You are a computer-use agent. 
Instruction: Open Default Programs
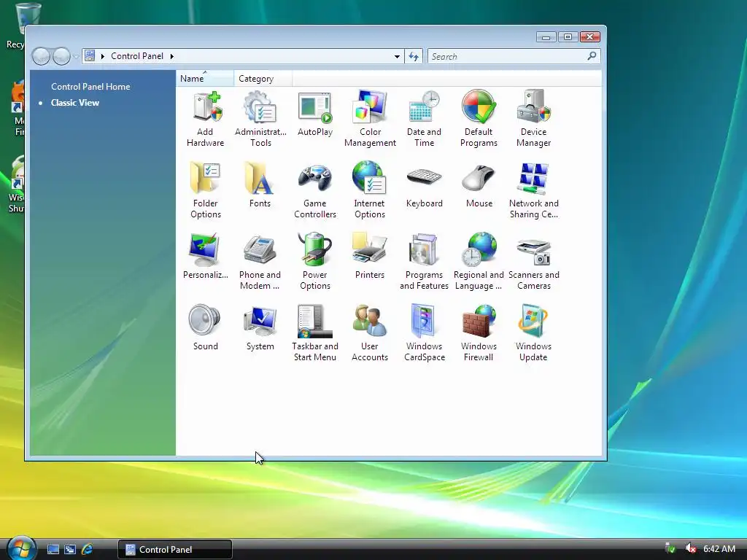pos(479,119)
